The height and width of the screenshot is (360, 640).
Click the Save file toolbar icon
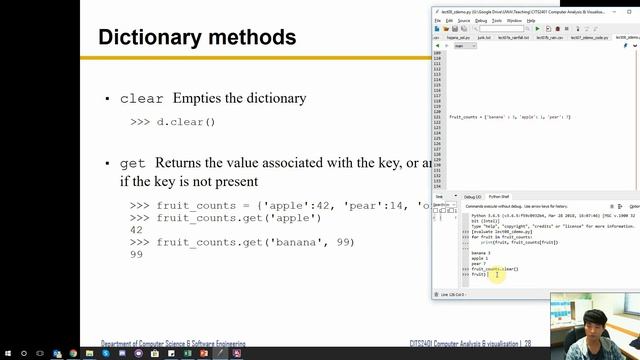(x=455, y=29)
